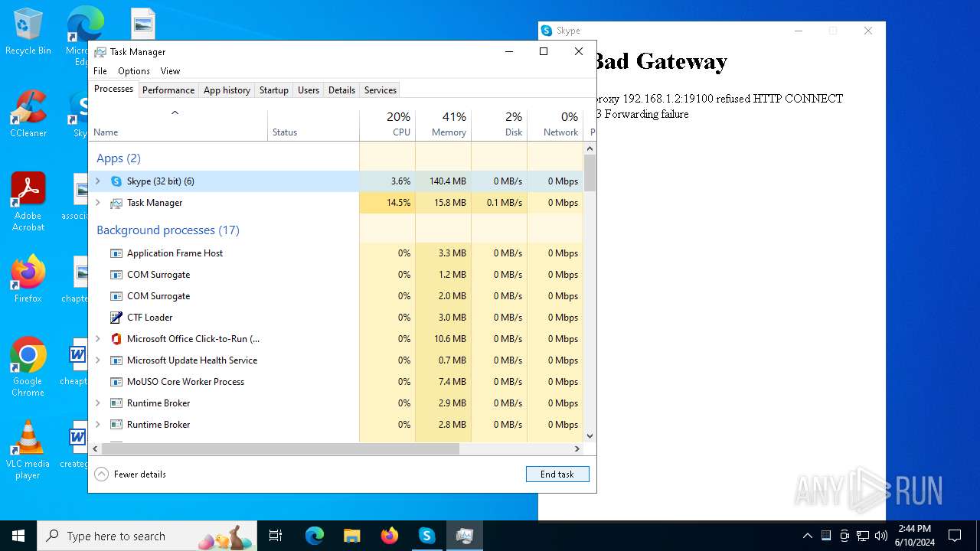Click the vertical scrollbar down arrow

(x=590, y=436)
